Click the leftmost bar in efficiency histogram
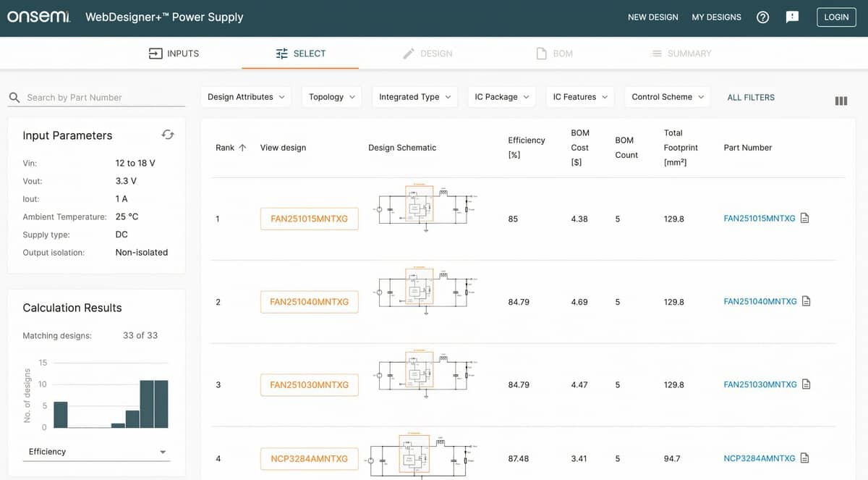The width and height of the screenshot is (868, 480). point(61,414)
